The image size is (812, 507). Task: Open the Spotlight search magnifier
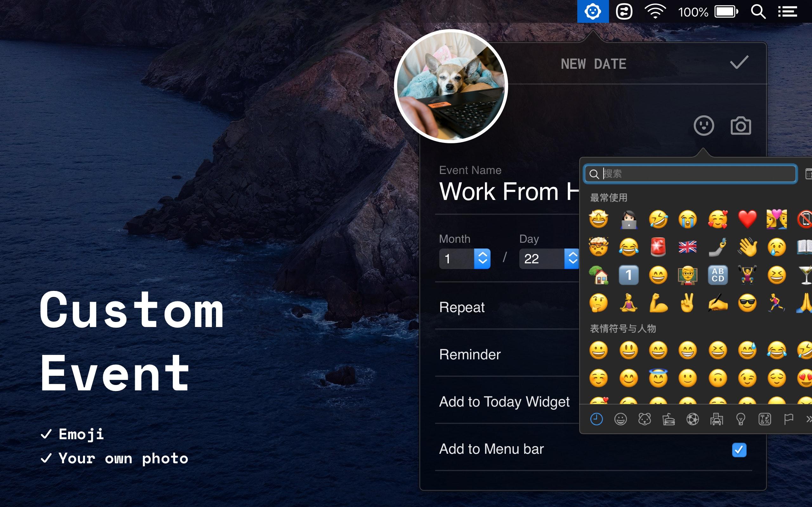[x=758, y=12]
